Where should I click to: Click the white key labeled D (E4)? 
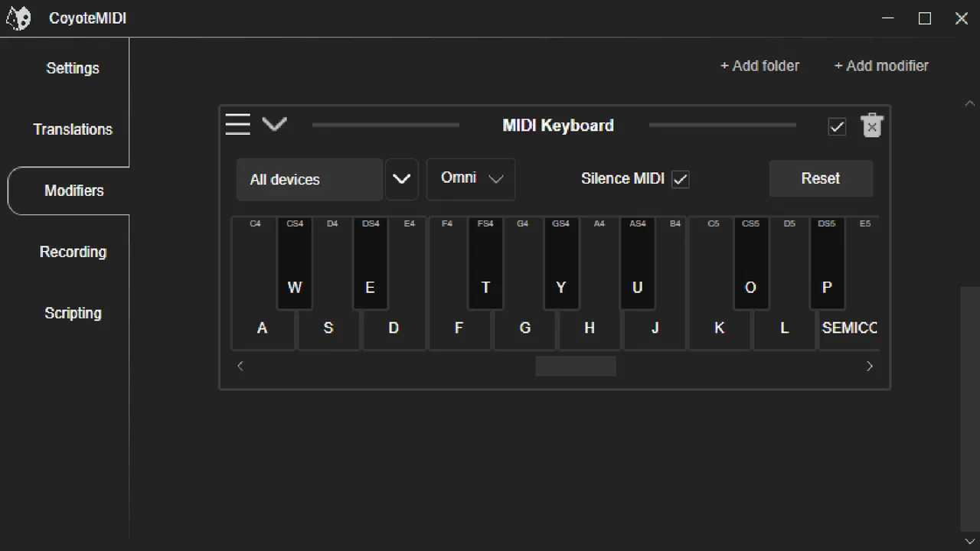pos(394,329)
